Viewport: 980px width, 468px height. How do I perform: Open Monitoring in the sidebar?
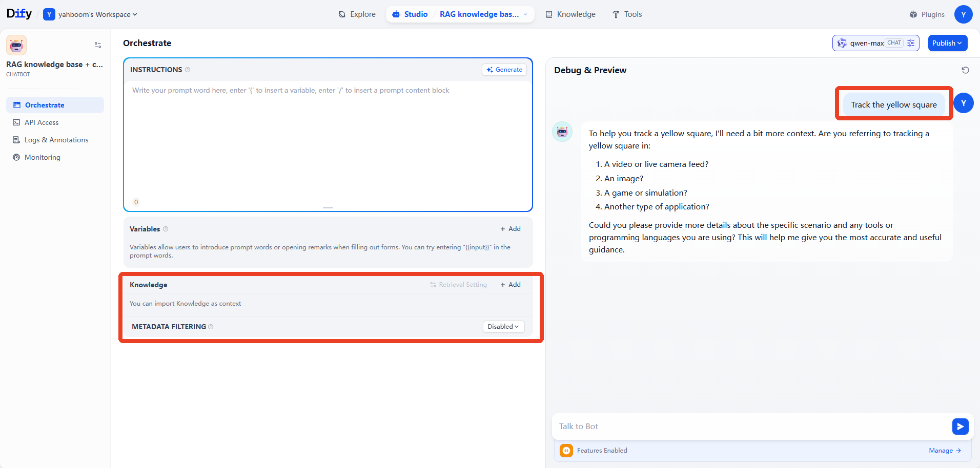click(x=55, y=157)
